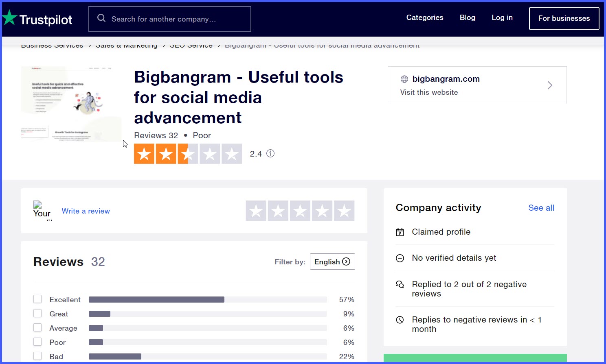Viewport: 606px width, 364px height.
Task: Click the Bad 22% rating bar
Action: 208,357
